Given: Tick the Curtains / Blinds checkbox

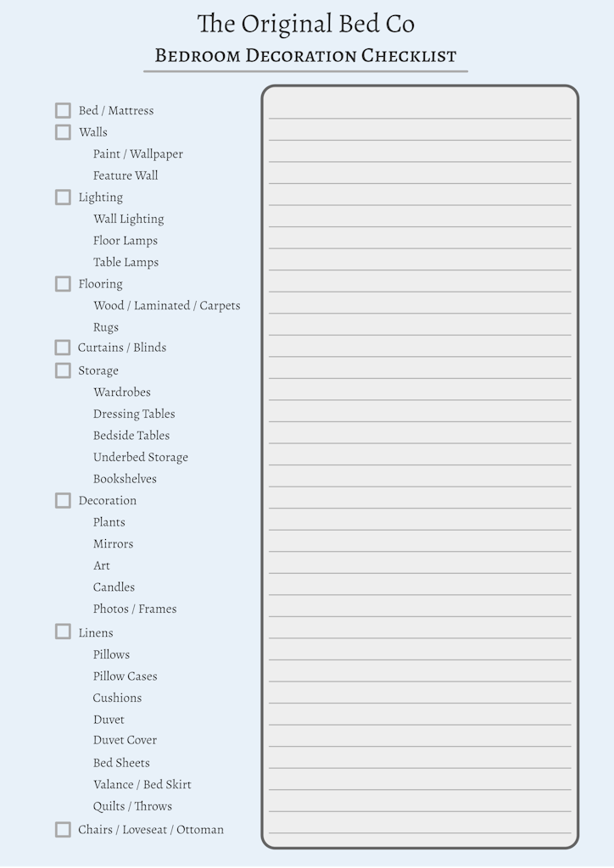Looking at the screenshot, I should pyautogui.click(x=63, y=348).
